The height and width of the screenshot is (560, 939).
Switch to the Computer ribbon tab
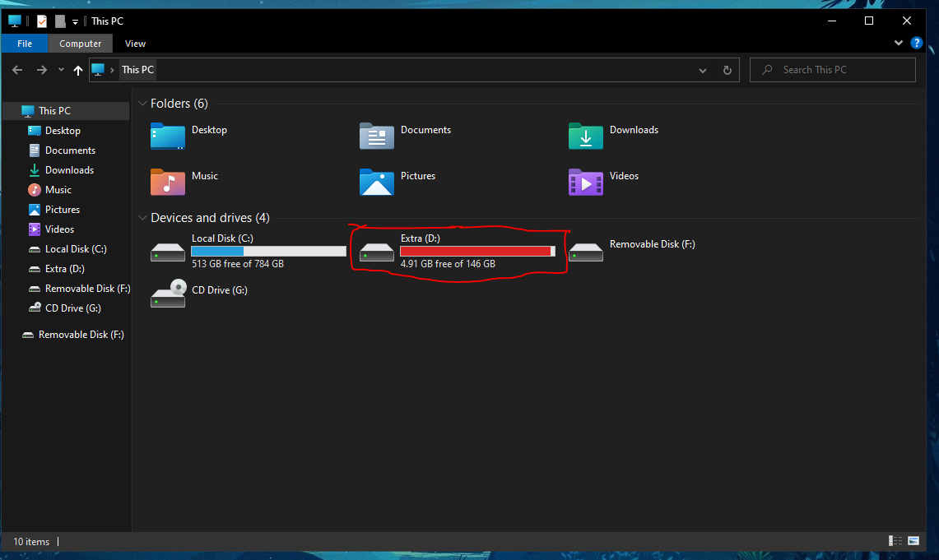[x=81, y=44]
